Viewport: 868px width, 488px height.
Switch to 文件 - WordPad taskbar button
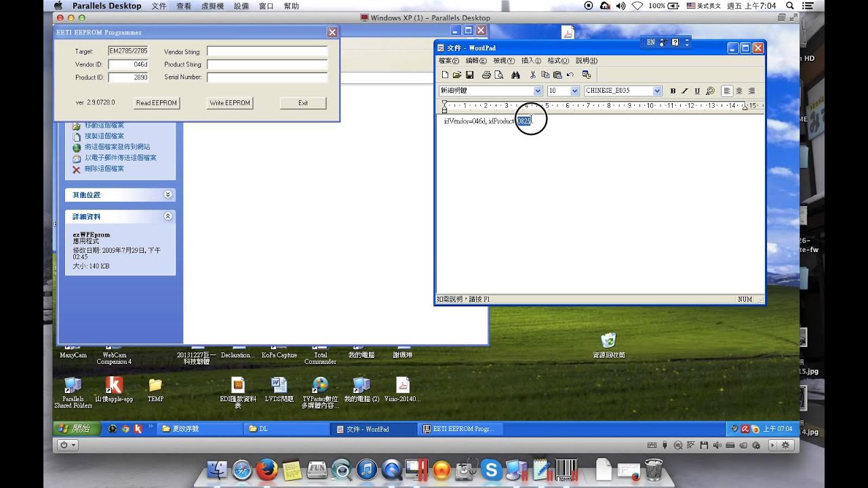click(x=374, y=429)
